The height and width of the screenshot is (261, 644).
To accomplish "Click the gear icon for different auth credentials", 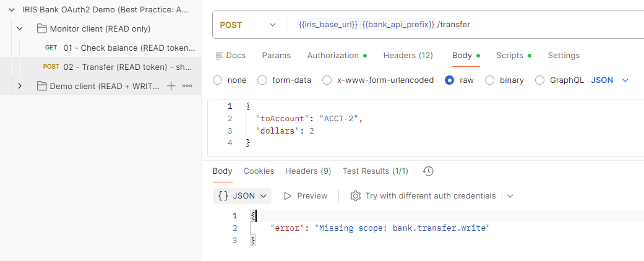I will pyautogui.click(x=355, y=196).
